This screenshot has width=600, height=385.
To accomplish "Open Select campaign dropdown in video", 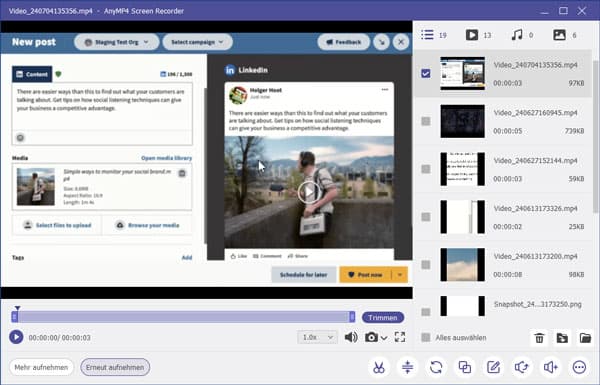I will coord(197,42).
